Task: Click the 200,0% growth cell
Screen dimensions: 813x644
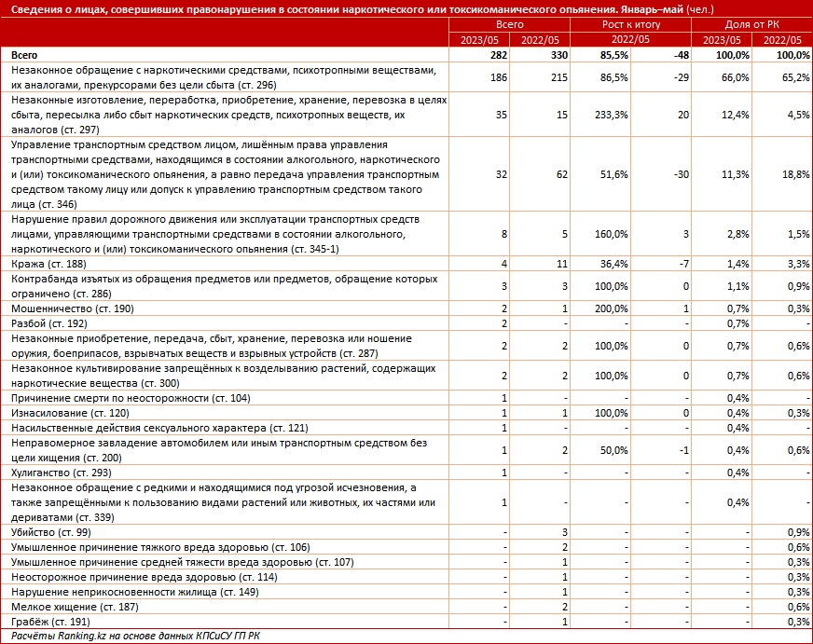Action: tap(612, 308)
